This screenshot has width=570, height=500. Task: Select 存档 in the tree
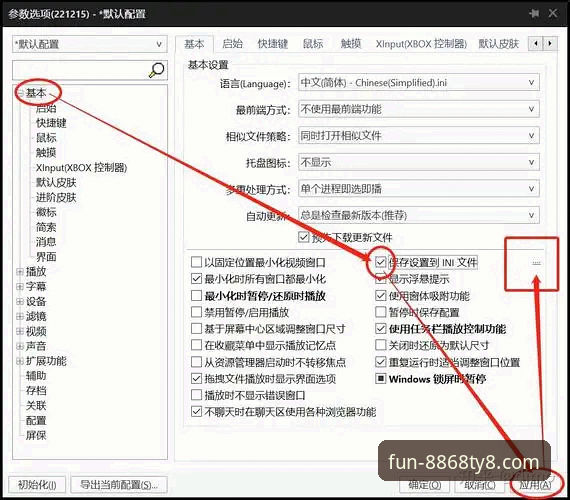(36, 391)
